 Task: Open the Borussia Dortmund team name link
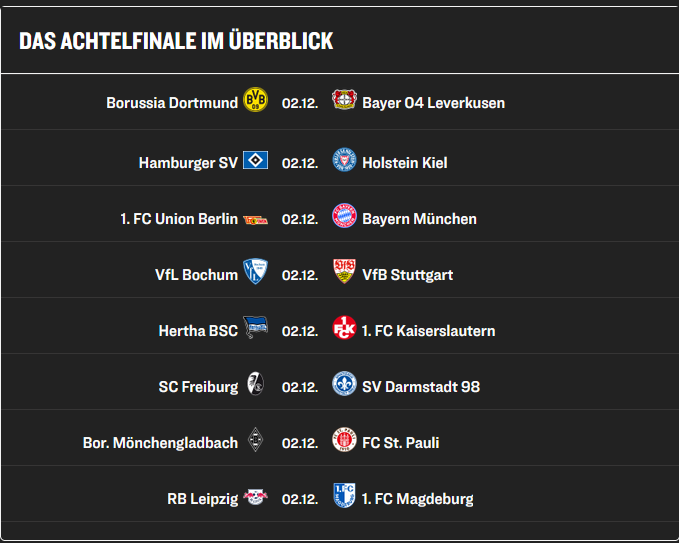coord(172,103)
